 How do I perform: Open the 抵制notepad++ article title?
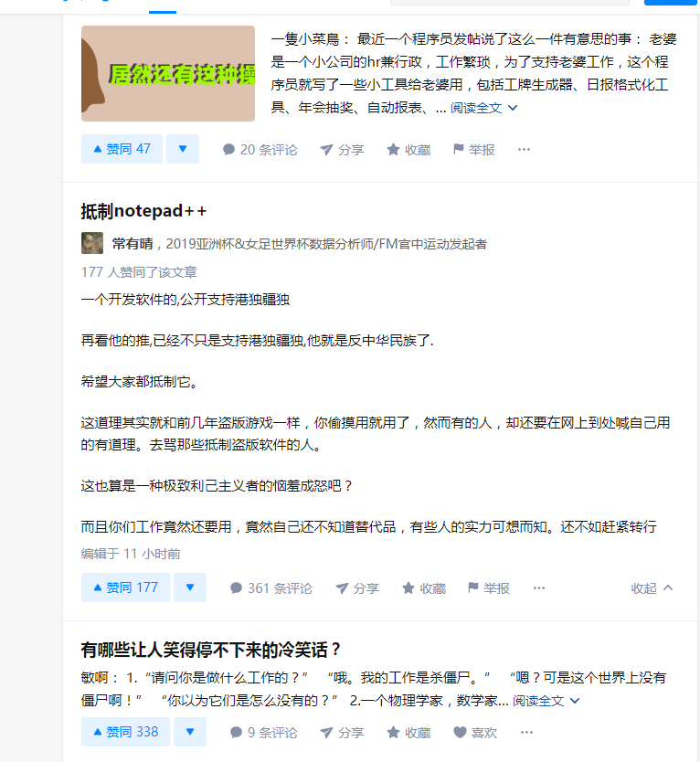(x=143, y=211)
